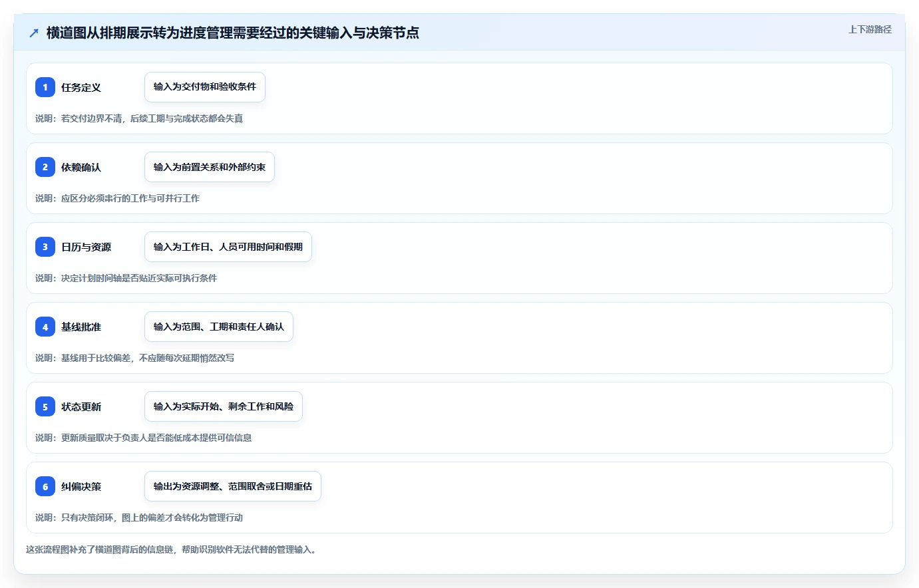Click the 任务定义 step title
Screen dimensions: 919x588
point(81,87)
